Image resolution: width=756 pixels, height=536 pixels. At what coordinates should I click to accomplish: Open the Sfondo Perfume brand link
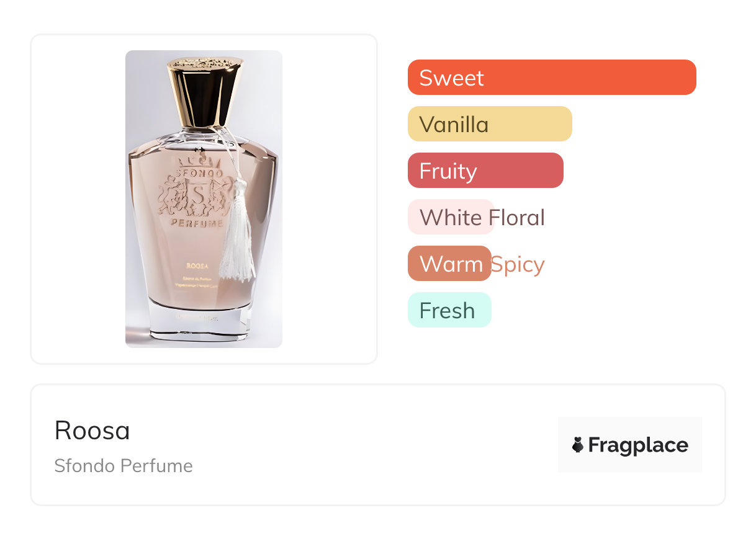(123, 466)
